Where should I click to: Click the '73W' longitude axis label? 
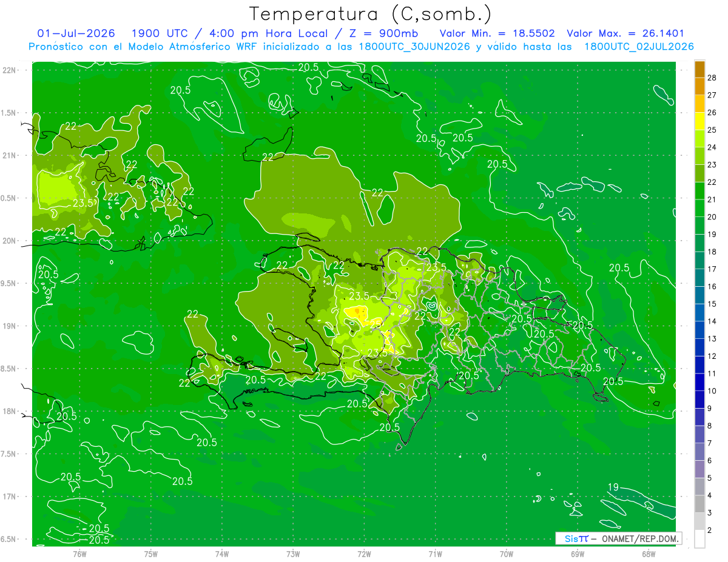(x=293, y=554)
